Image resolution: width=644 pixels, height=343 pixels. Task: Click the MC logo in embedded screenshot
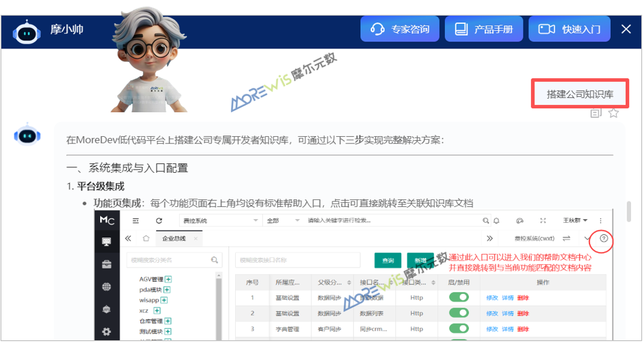point(107,220)
